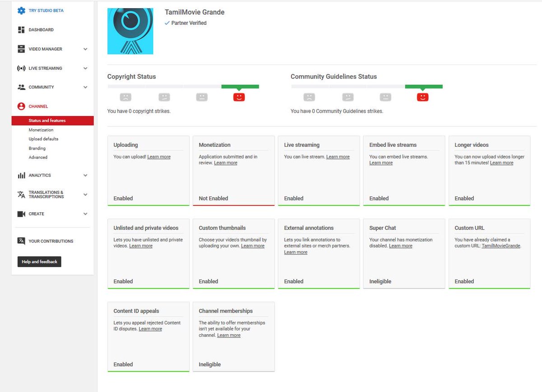Open Learn more in External annotations card

click(x=296, y=252)
